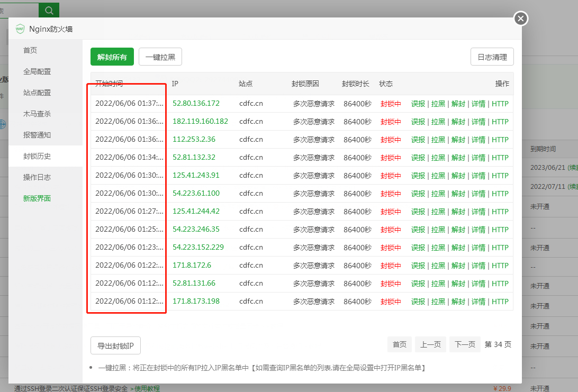Click 误报 for IP 54.223.61.100
The width and height of the screenshot is (578, 392).
tap(418, 194)
